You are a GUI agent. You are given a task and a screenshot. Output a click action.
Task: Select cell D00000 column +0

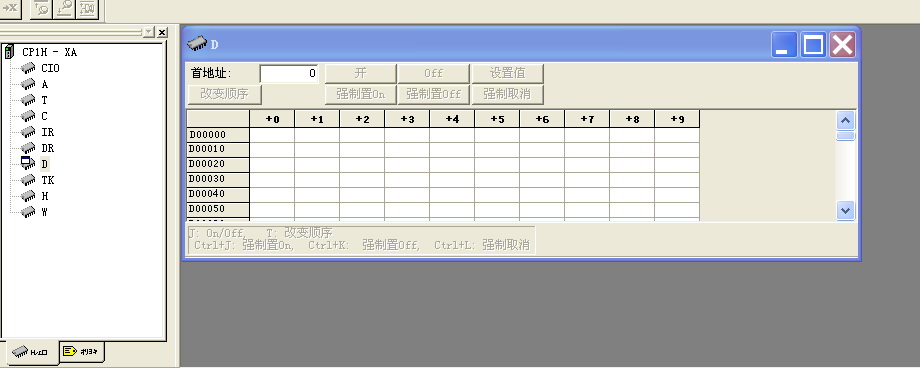272,134
